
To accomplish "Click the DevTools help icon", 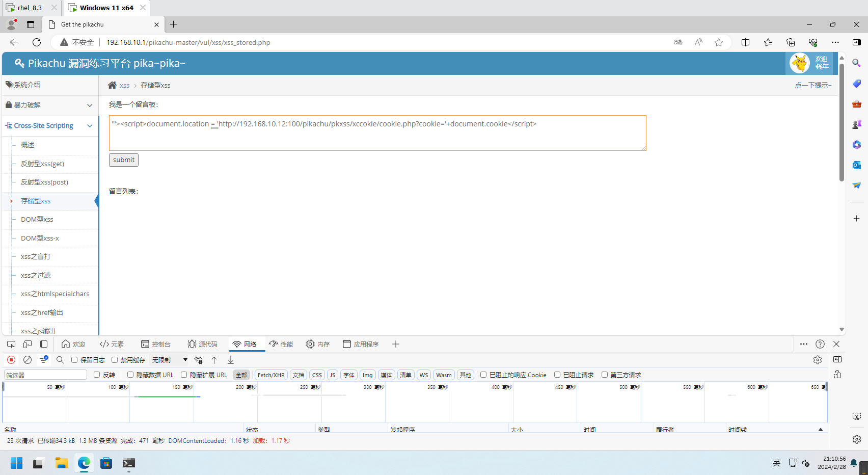I will tap(820, 344).
